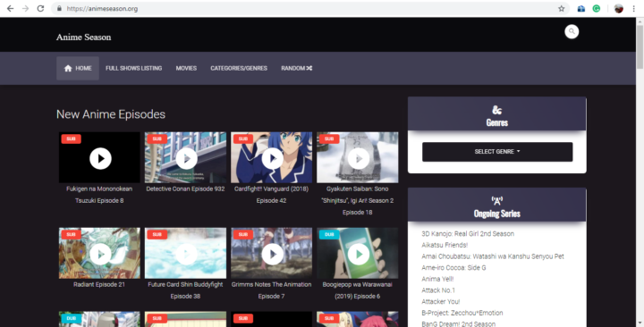Click the New Anime Episodes heading
The width and height of the screenshot is (644, 327).
(111, 114)
